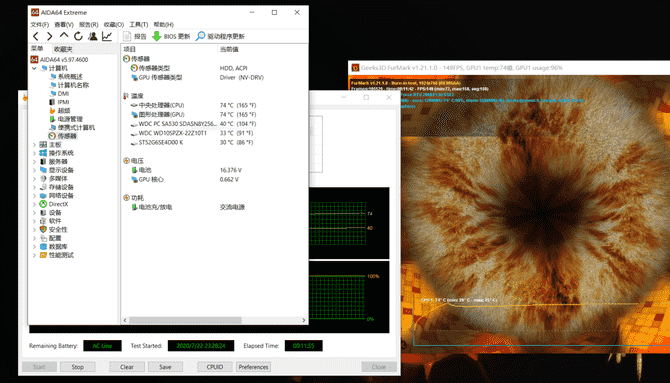The image size is (670, 383).
Task: Click the right scroll arrow of the sensor list
Action: 304,320
